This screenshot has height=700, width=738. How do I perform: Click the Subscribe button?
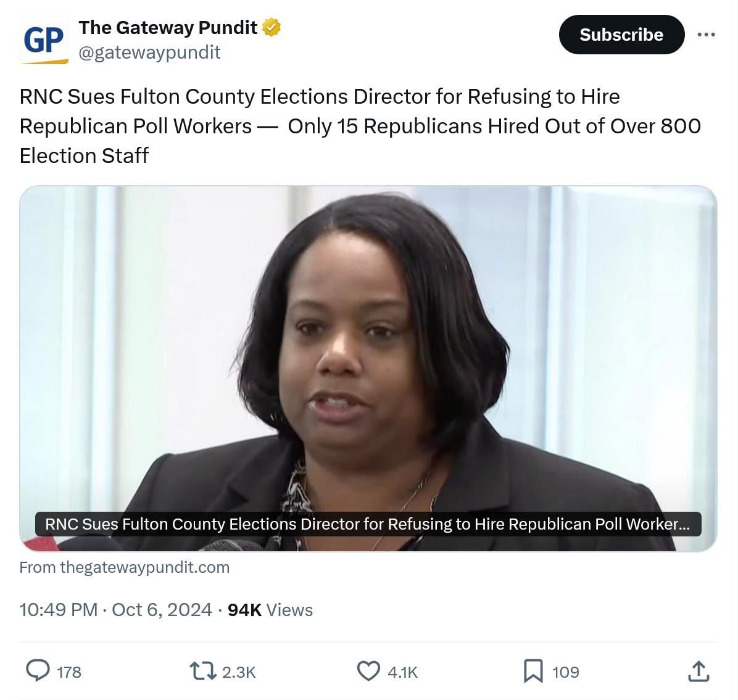tap(621, 35)
